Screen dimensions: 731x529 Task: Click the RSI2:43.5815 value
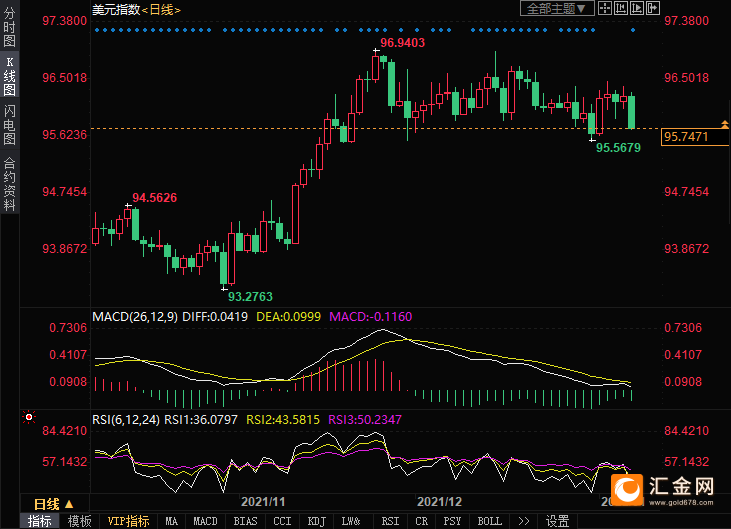click(x=283, y=420)
